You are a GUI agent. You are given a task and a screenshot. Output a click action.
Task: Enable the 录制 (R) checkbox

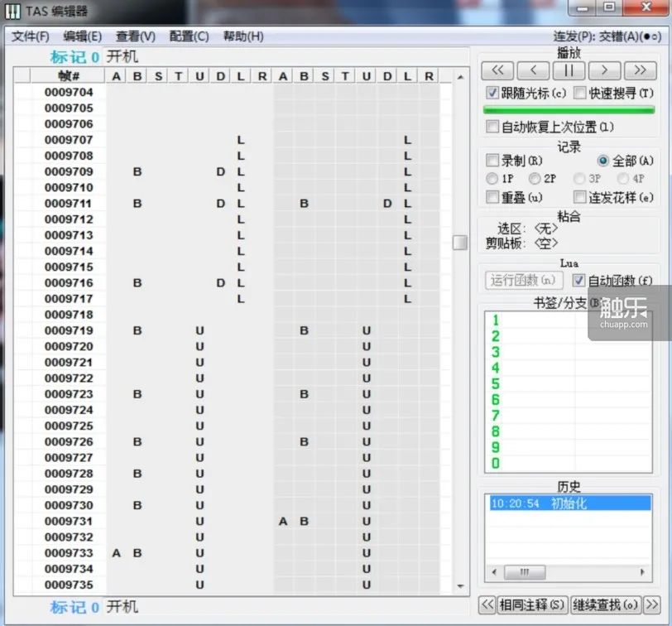click(x=492, y=161)
